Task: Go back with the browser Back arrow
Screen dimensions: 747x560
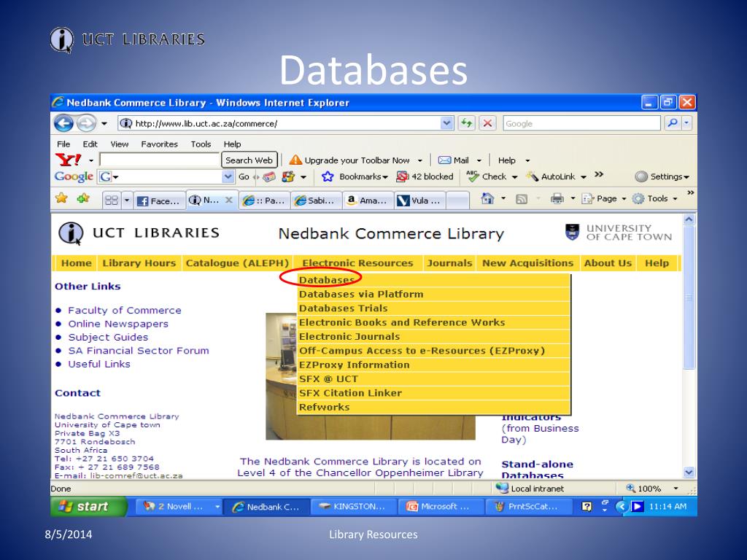Action: 63,123
